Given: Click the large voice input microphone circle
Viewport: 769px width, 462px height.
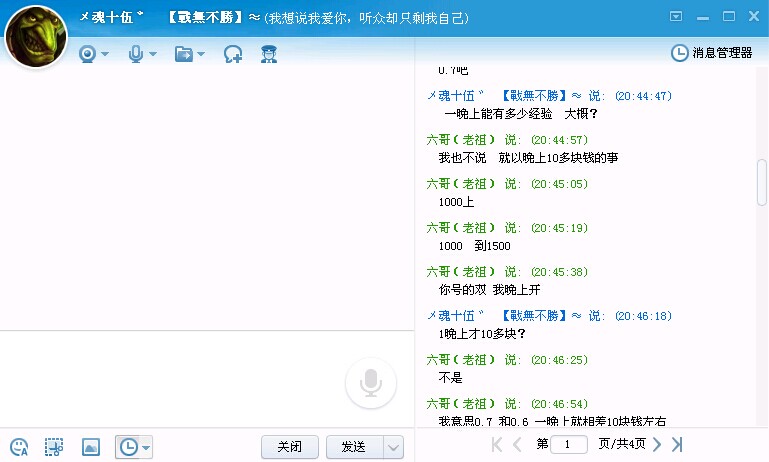Looking at the screenshot, I should (x=370, y=384).
